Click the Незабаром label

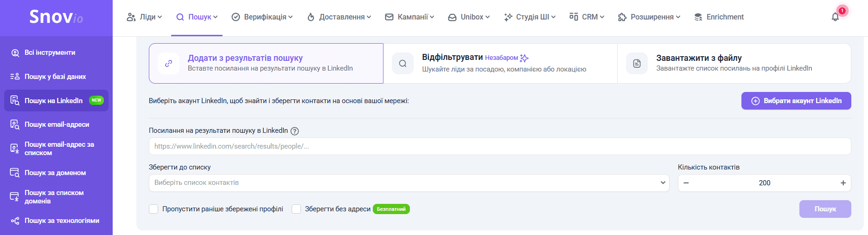point(501,58)
